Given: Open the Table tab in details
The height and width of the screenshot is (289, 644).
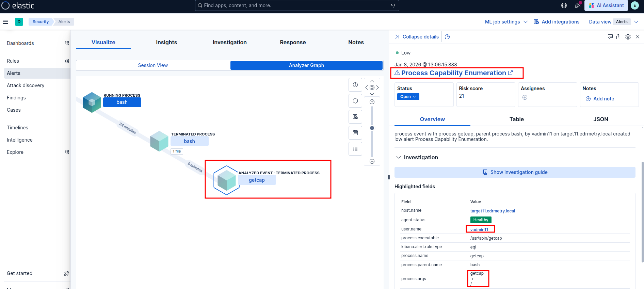Looking at the screenshot, I should click(x=516, y=119).
